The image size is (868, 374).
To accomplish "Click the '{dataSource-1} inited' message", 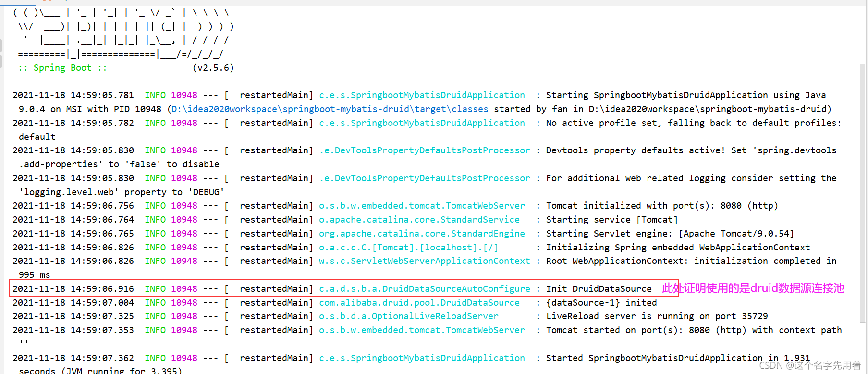I will (x=601, y=303).
